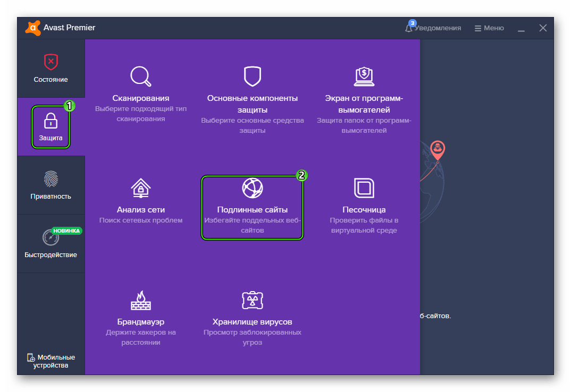Open the Хранилище вирусов chest icon
Viewport: 571px width, 392px height.
(253, 300)
